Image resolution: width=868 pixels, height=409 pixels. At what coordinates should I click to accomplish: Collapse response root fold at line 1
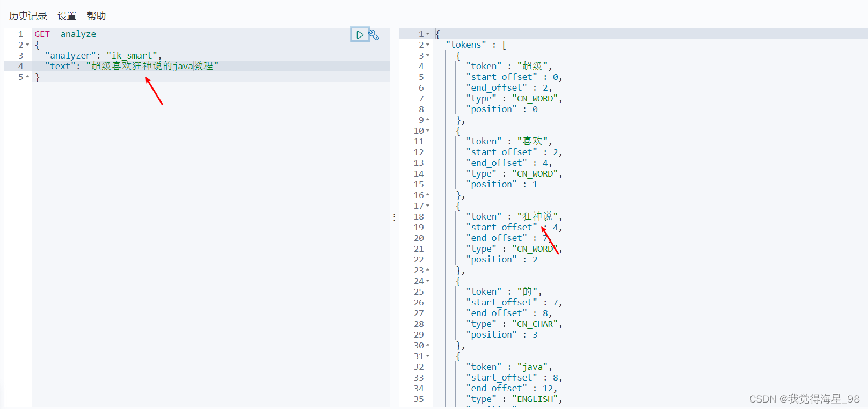[x=428, y=34]
